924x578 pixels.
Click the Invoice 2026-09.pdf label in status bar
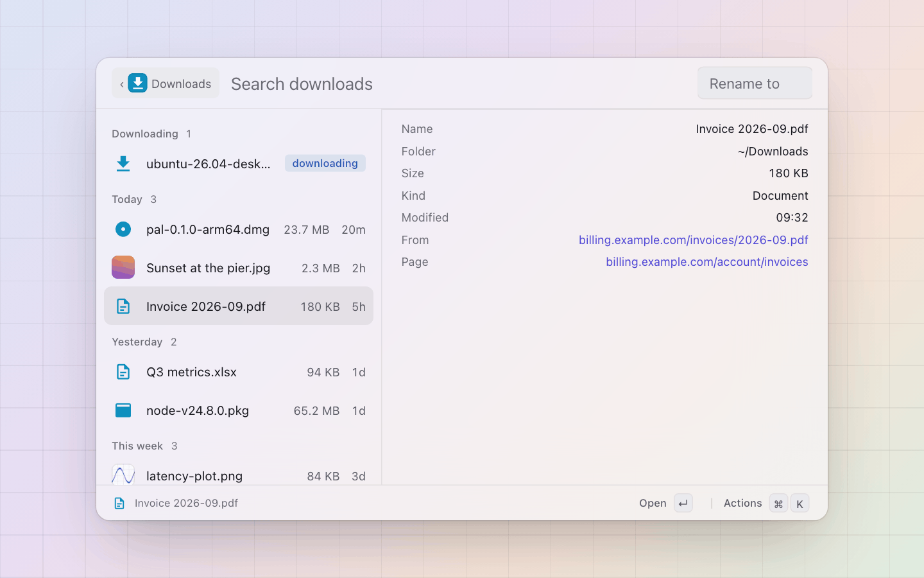[x=186, y=504]
